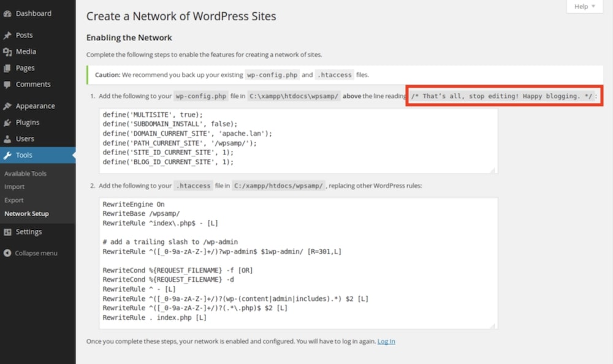Click the define('SUBDOMAIN_INSTALL', false) line
This screenshot has height=364, width=613.
[170, 124]
